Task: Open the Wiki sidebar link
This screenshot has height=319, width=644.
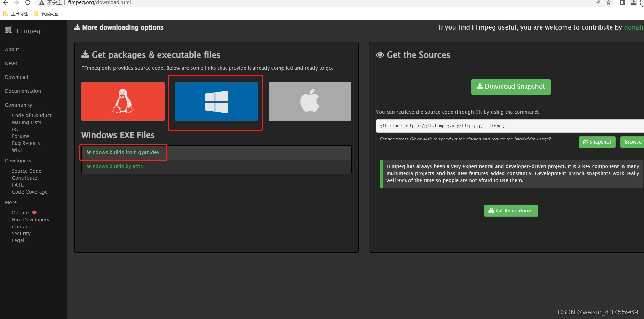Action: click(17, 150)
